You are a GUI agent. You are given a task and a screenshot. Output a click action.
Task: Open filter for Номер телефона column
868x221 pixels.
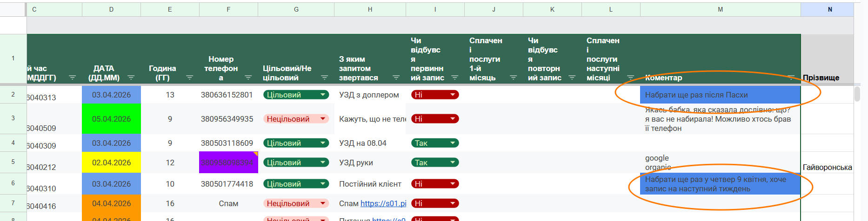[248, 78]
